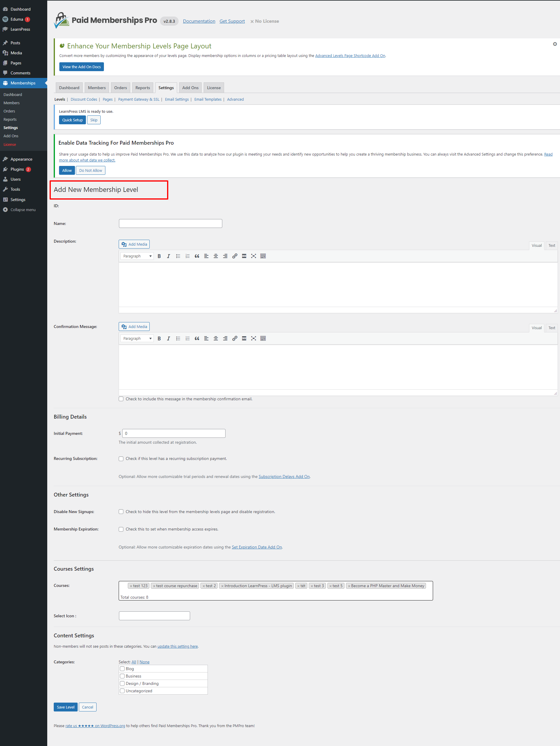Click Do Not Allow data tracking
This screenshot has width=560, height=746.
91,171
